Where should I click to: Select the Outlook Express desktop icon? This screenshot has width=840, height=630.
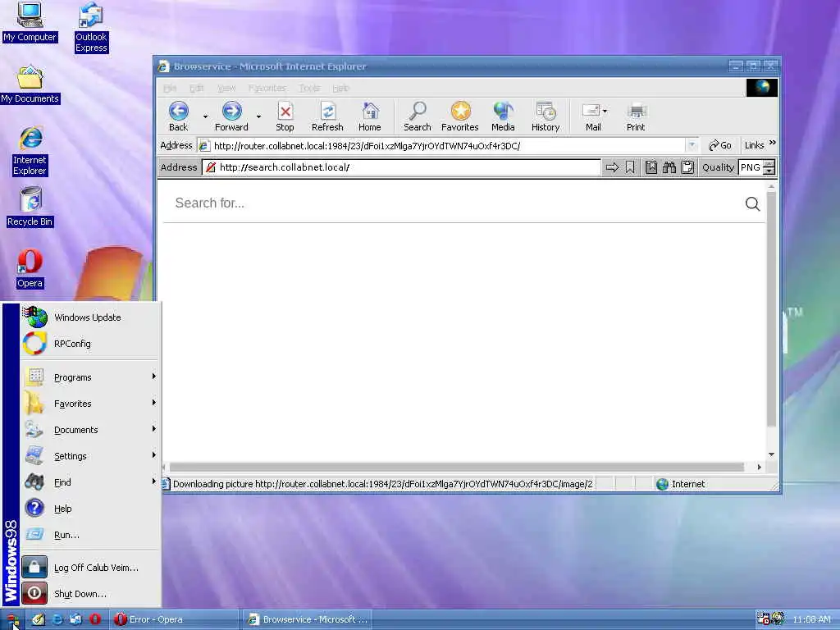click(x=91, y=28)
